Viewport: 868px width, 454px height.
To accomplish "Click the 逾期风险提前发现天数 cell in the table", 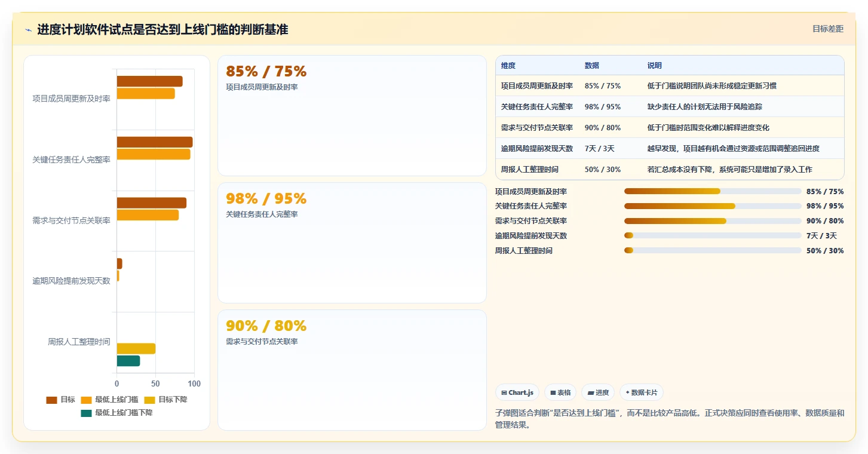I will (x=537, y=149).
